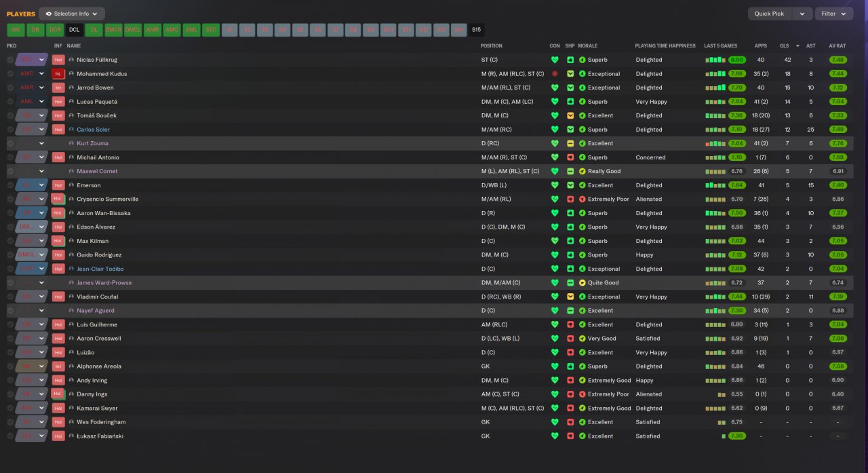
Task: Toggle the pick checkbox for Kurt Zouma
Action: click(10, 143)
